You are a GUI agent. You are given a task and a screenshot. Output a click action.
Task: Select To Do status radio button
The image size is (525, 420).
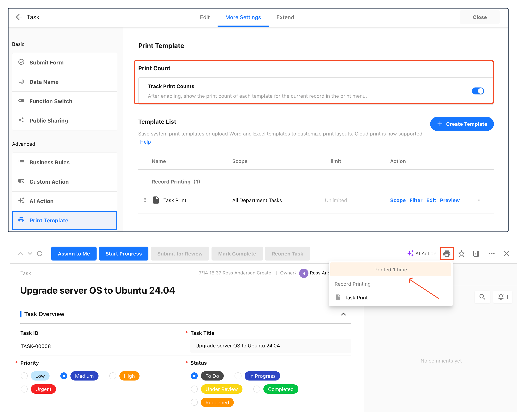(194, 376)
